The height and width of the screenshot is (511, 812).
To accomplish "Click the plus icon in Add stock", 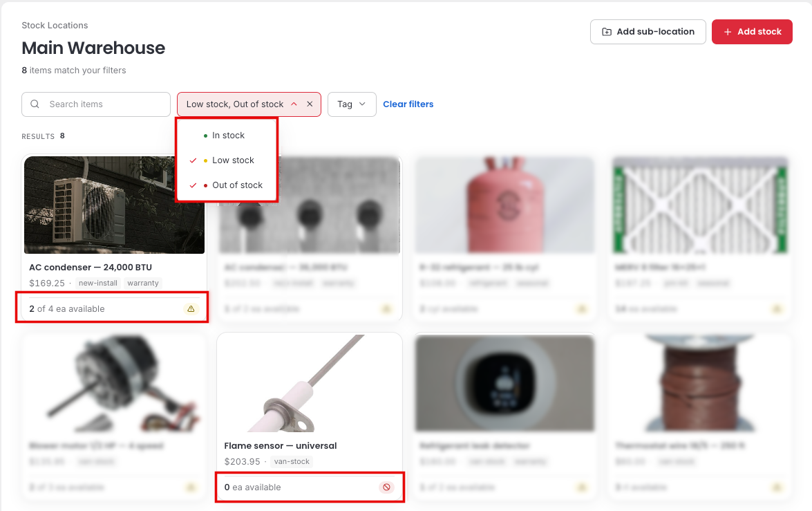I will click(728, 32).
